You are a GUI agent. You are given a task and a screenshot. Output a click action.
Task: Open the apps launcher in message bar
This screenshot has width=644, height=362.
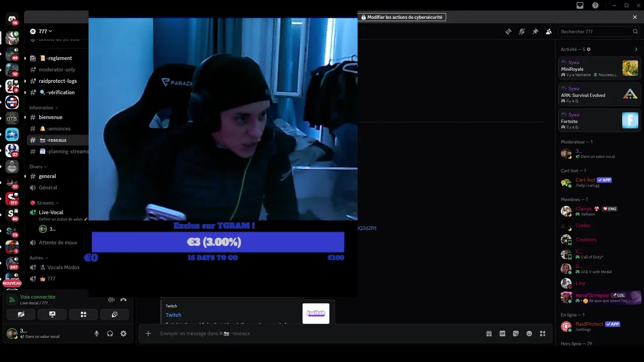542,333
